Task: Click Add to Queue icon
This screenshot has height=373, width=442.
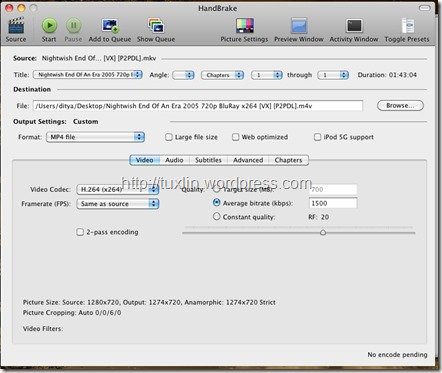Action: pos(110,26)
